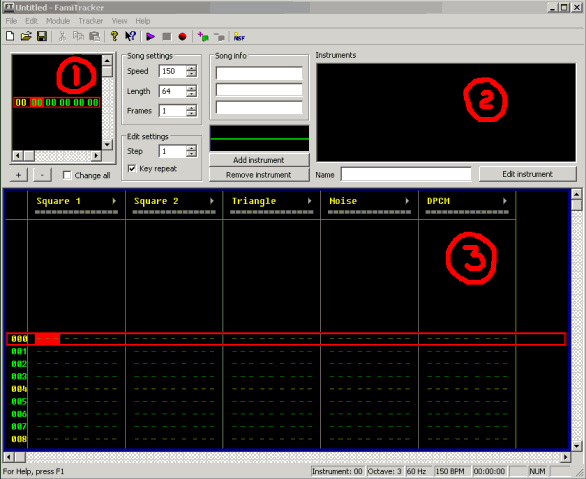Save the module with the floppy disk icon
Image resolution: width=586 pixels, height=479 pixels.
tap(42, 36)
